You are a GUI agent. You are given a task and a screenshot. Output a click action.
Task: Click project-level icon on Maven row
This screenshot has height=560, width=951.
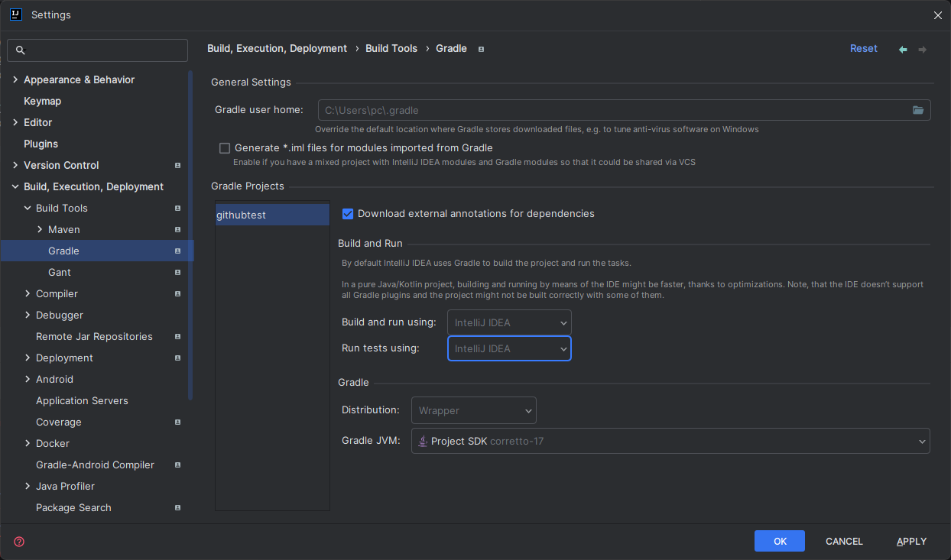(177, 229)
